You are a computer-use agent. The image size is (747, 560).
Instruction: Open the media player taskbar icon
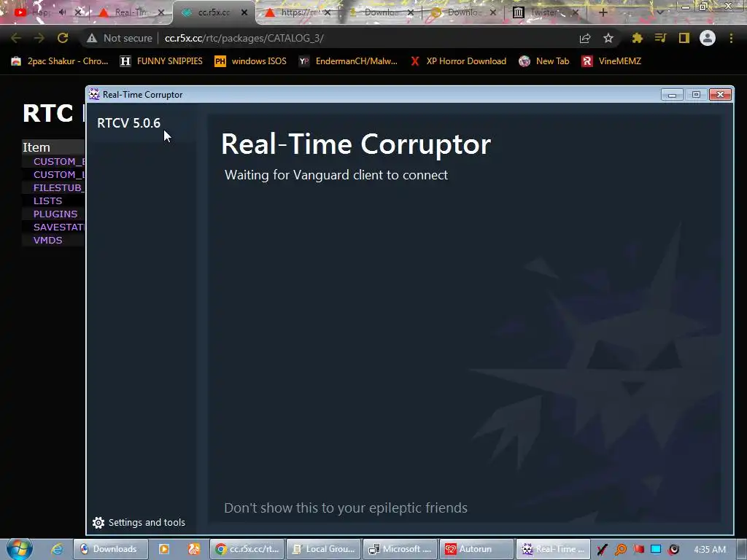[x=164, y=549]
